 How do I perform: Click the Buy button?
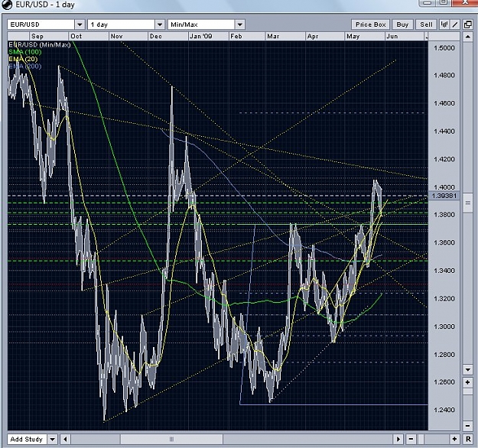402,24
